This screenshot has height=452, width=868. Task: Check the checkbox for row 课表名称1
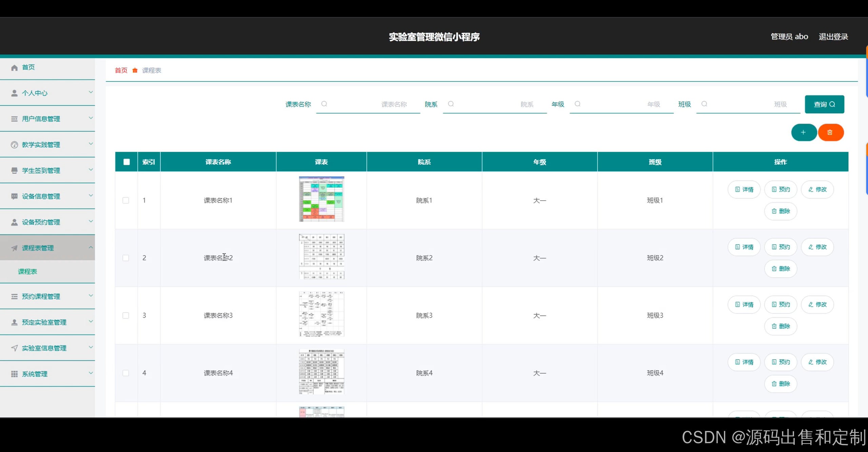(126, 200)
